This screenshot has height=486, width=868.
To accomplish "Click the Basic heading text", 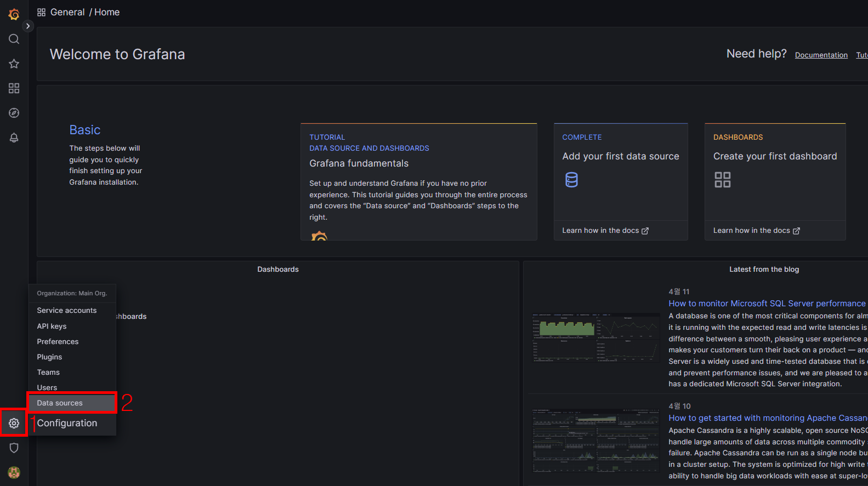I will [x=85, y=130].
